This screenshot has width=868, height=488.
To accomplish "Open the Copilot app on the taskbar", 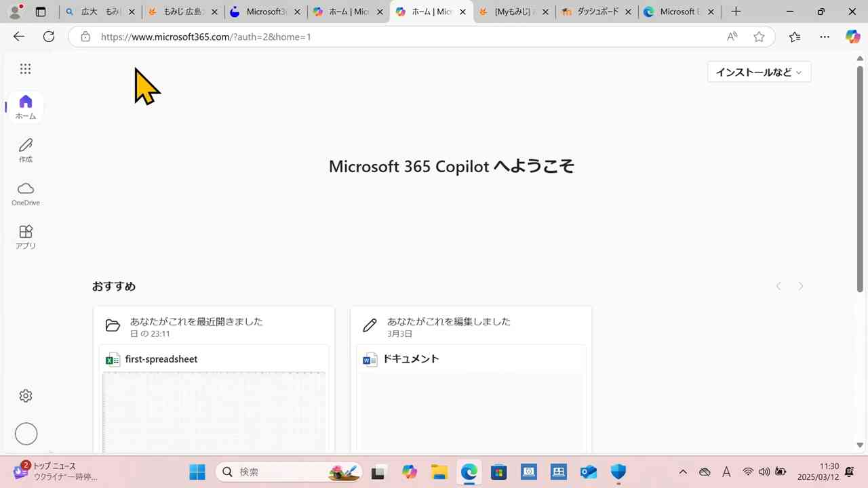I will click(x=409, y=472).
